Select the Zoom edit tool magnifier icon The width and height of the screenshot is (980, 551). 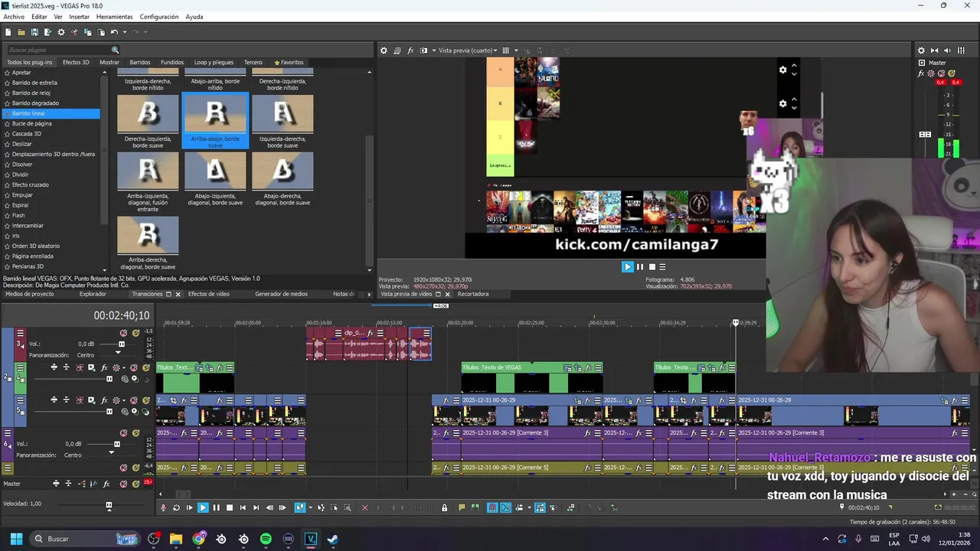(x=347, y=507)
